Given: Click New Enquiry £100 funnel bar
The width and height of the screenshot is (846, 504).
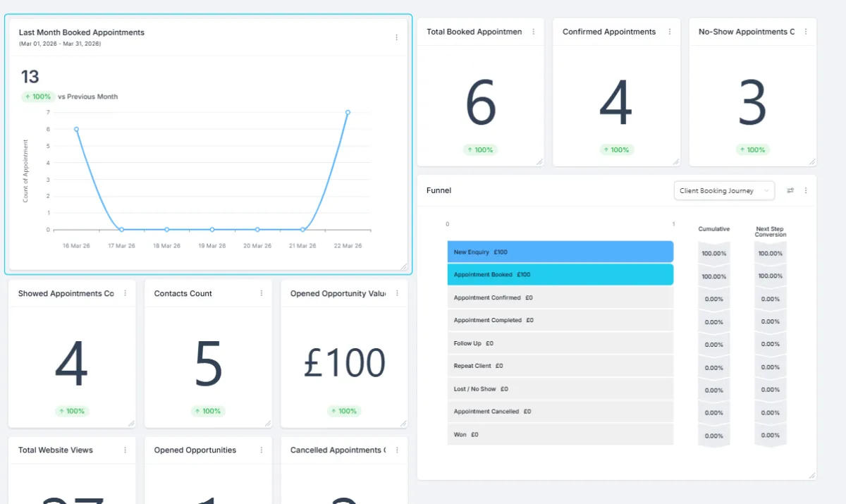Looking at the screenshot, I should [x=560, y=252].
